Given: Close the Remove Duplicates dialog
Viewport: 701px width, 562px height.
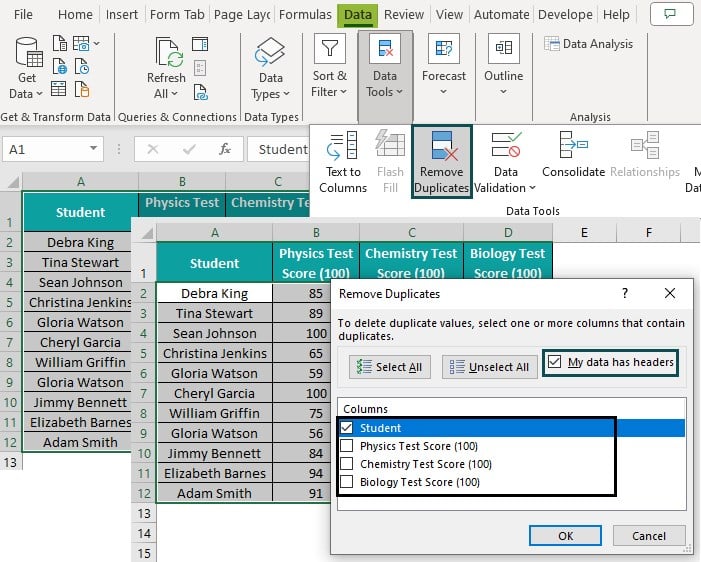Looking at the screenshot, I should [x=670, y=293].
